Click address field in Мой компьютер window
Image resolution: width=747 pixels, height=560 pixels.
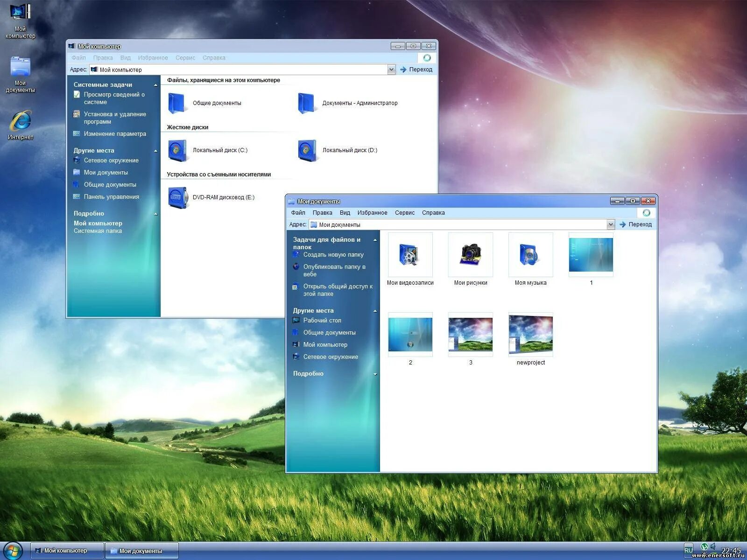coord(238,70)
